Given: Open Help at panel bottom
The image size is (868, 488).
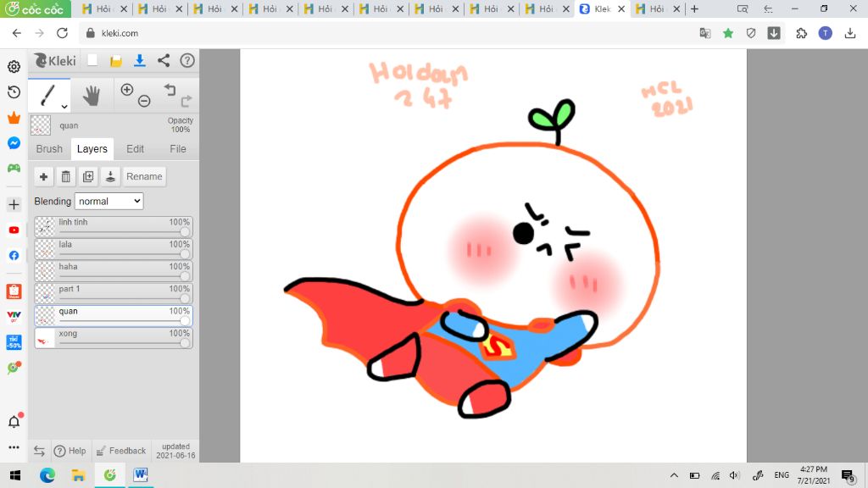Looking at the screenshot, I should tap(70, 451).
